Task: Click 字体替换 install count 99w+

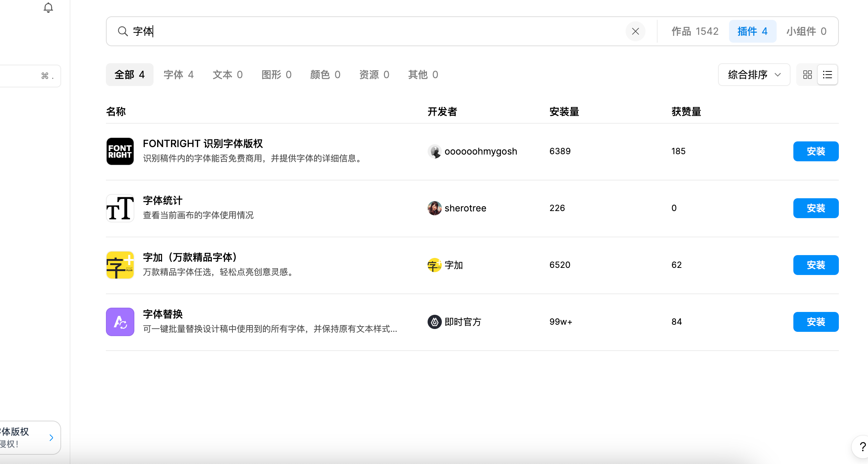Action: pyautogui.click(x=561, y=322)
